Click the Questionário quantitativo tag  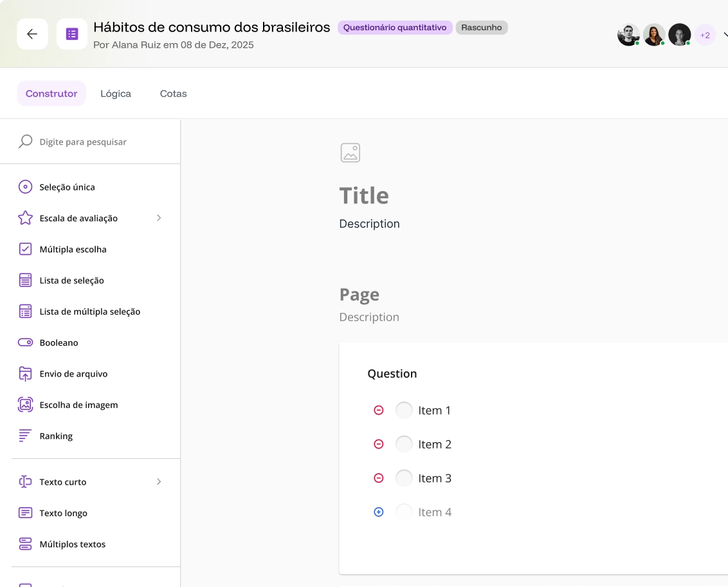point(395,28)
